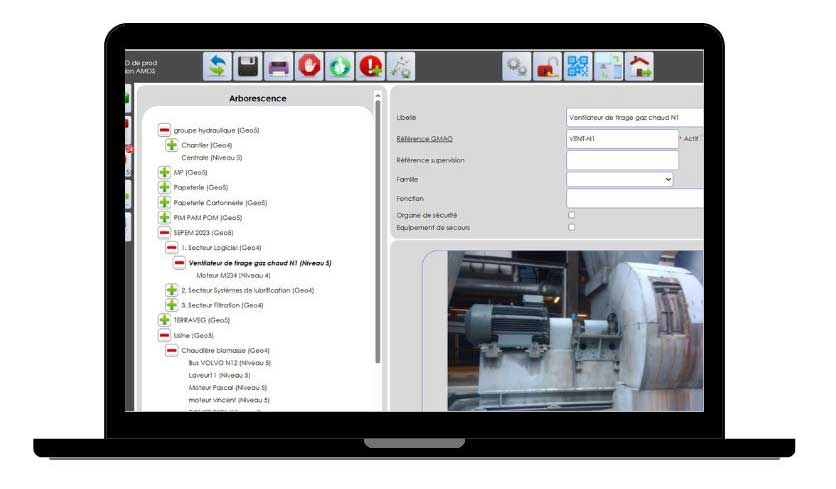Collapse the SEPEM 2023 node
Screen dimensions: 836x489
pos(164,232)
